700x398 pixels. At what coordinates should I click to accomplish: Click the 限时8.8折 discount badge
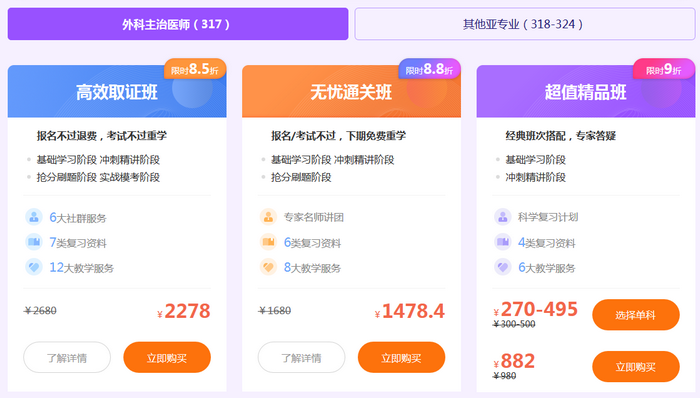(x=429, y=69)
